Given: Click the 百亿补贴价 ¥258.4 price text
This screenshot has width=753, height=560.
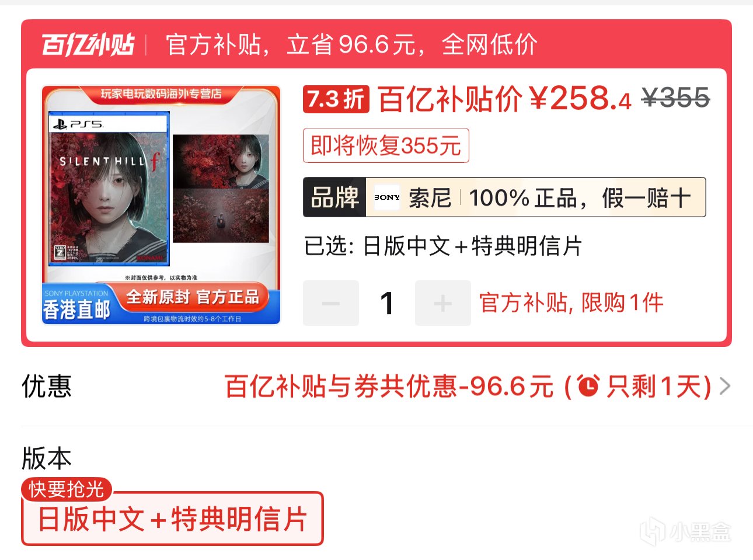Looking at the screenshot, I should [x=505, y=98].
